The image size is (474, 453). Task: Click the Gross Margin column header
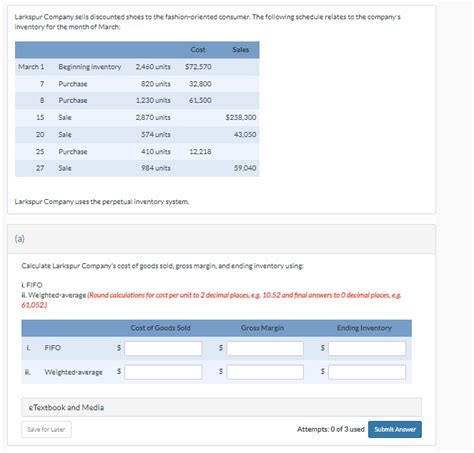tap(262, 328)
